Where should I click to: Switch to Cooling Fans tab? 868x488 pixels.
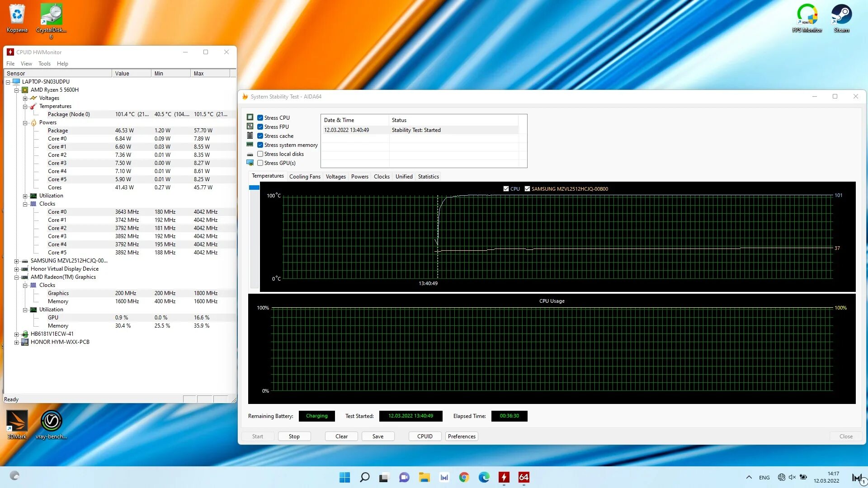tap(305, 176)
